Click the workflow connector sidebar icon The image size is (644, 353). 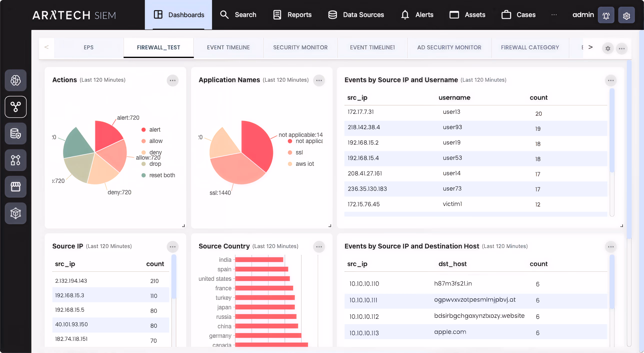(15, 160)
